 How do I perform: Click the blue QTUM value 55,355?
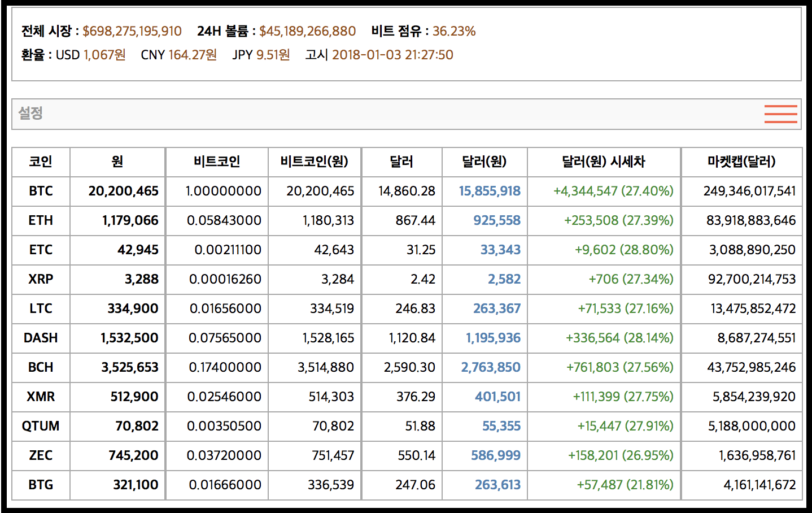pos(501,427)
